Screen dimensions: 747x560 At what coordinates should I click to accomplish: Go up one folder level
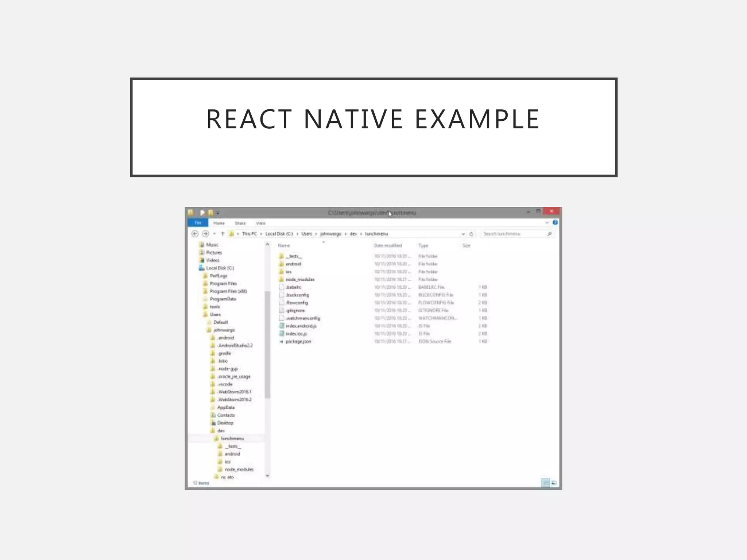coord(222,234)
